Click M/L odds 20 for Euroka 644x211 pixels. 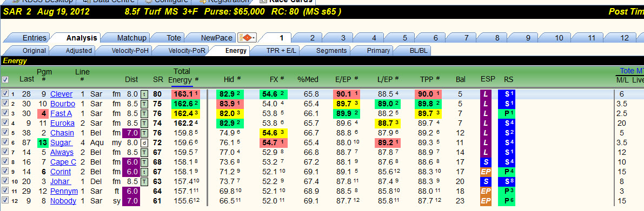pyautogui.click(x=622, y=123)
